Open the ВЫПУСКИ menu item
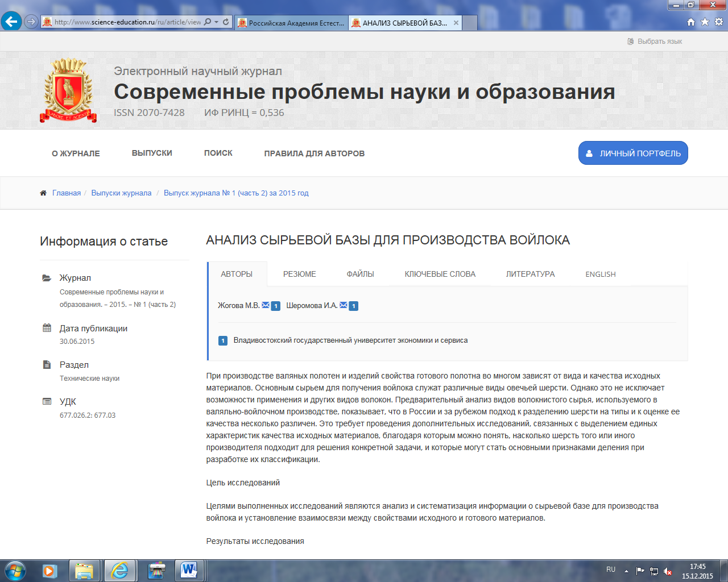This screenshot has height=582, width=728. [152, 153]
